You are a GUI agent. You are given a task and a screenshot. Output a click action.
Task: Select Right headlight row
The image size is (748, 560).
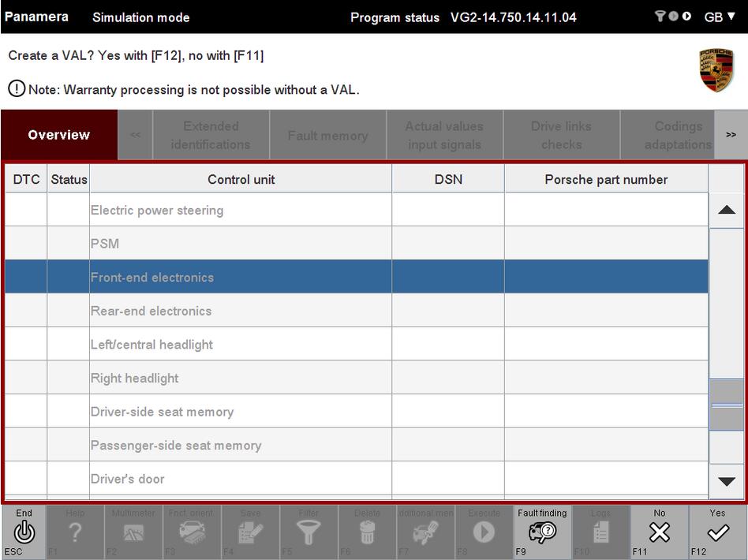(357, 378)
